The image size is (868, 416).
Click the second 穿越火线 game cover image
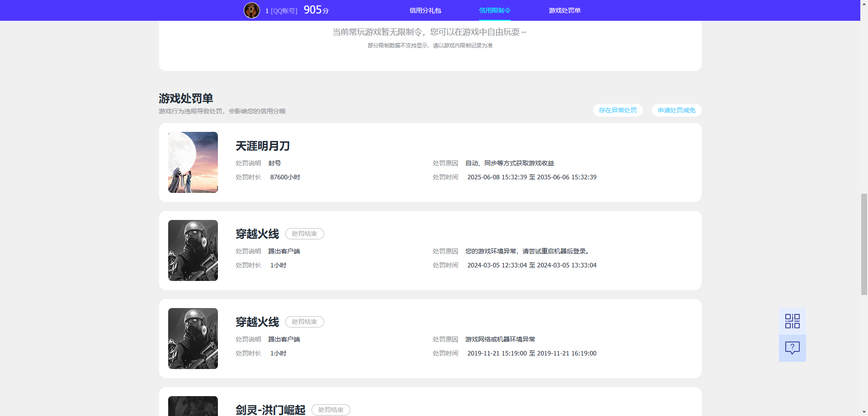[193, 338]
